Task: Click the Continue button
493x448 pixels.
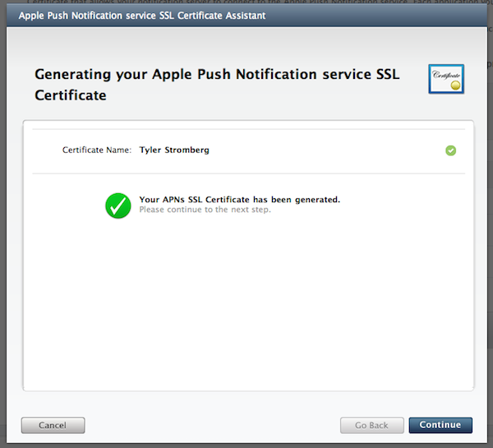Action: click(x=440, y=425)
